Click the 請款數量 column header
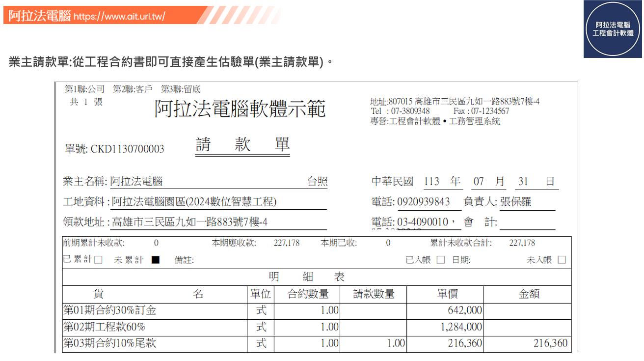The image size is (644, 361). (374, 294)
